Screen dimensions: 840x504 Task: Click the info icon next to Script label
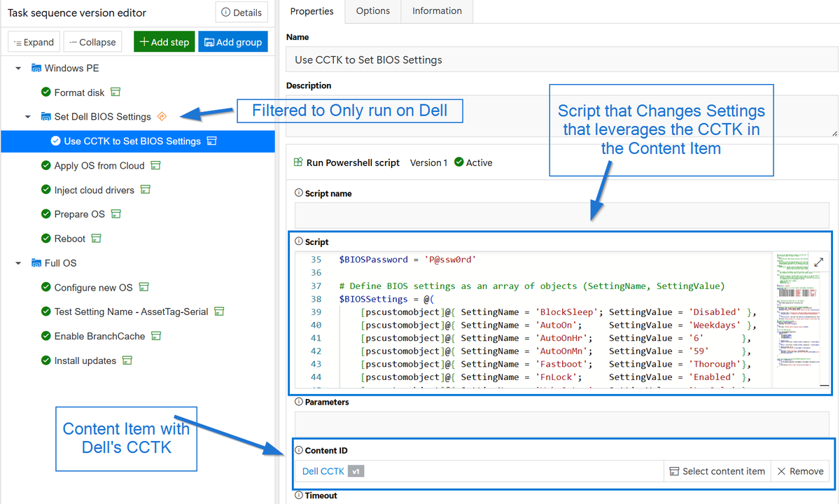[x=299, y=241]
